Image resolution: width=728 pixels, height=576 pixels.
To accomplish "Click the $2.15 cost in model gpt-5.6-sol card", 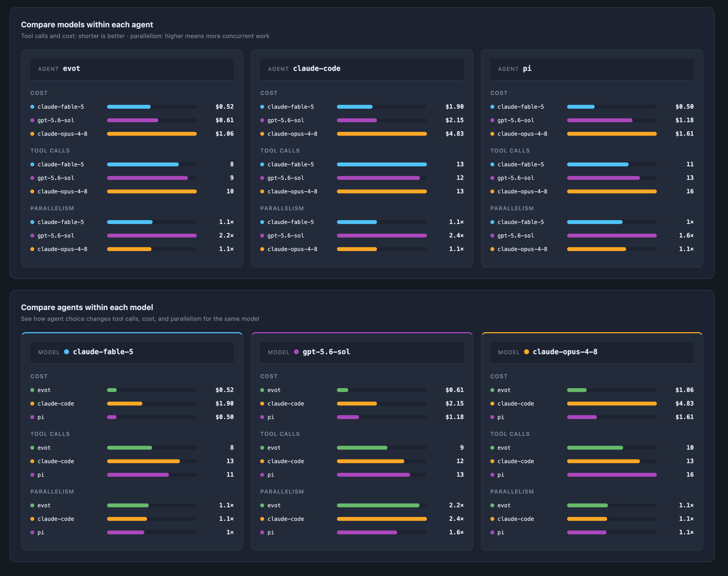I will pos(455,403).
